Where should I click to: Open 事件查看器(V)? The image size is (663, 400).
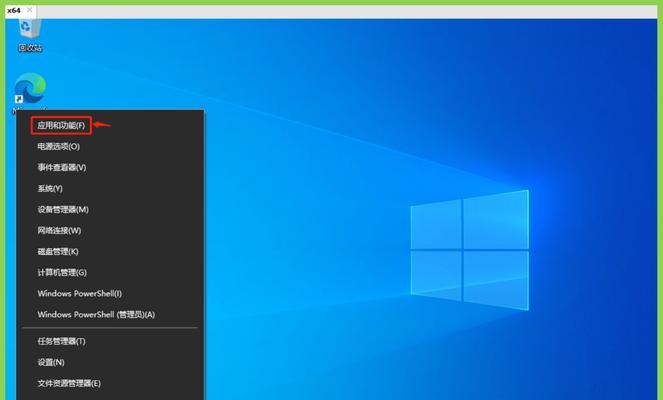62,167
